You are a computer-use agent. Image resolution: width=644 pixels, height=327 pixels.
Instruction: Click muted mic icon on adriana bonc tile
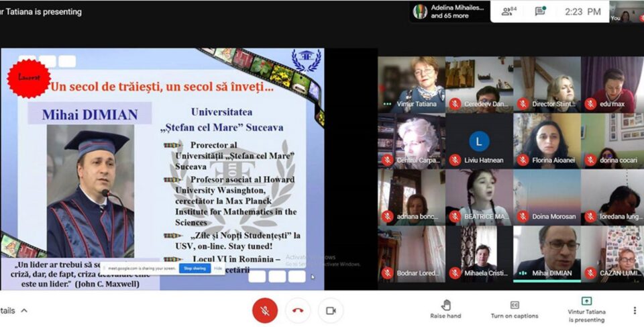(x=387, y=216)
